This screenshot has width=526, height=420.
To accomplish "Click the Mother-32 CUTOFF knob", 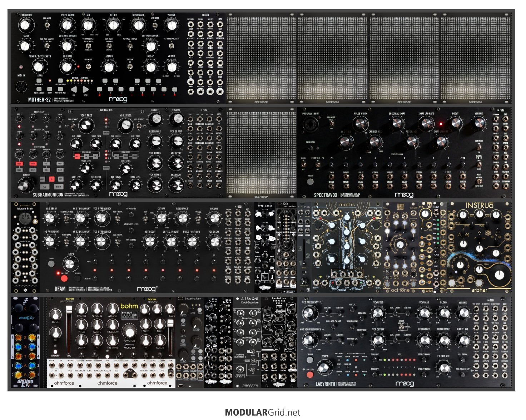I will pos(113,25).
